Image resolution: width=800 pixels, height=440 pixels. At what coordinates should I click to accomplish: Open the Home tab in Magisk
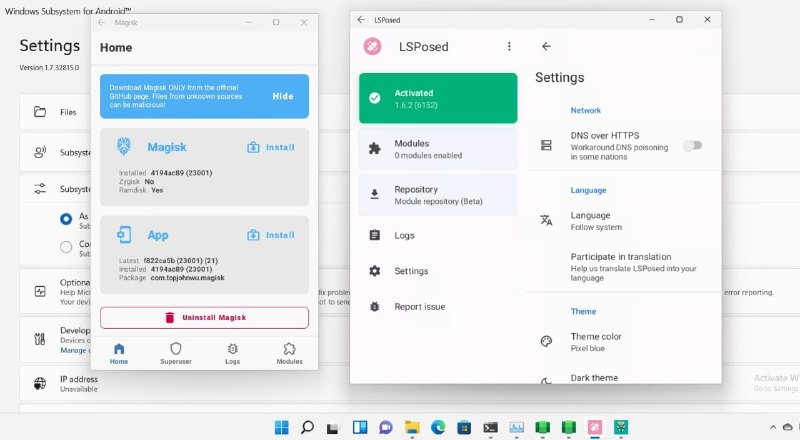(x=119, y=353)
